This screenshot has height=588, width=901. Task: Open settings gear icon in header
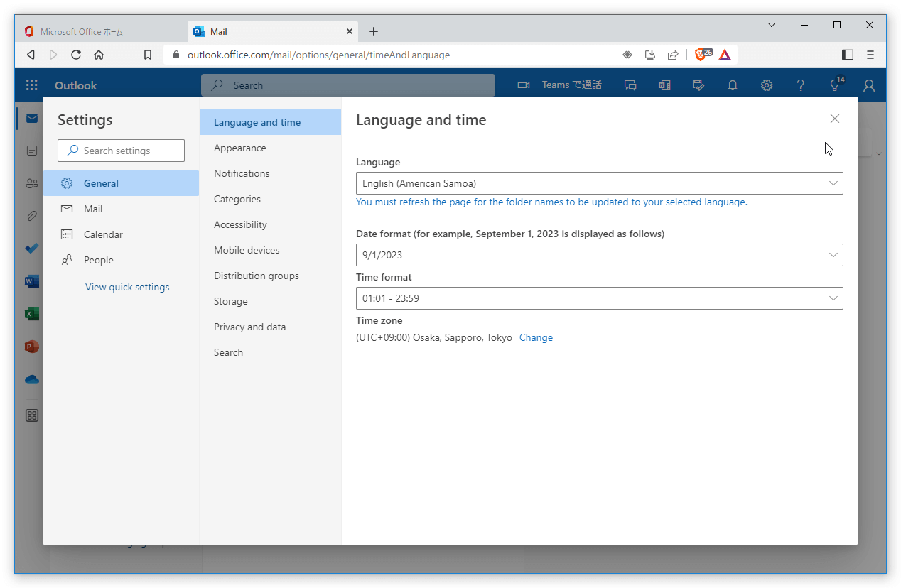767,85
